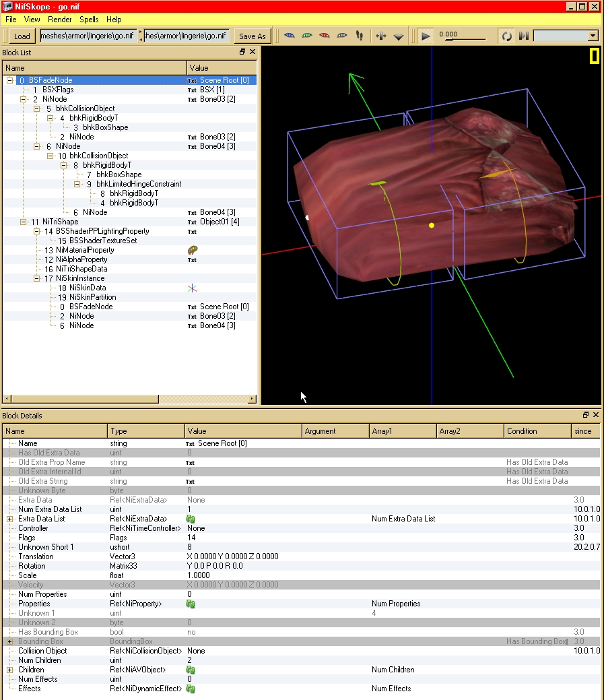
Task: Click Children row refresh icon
Action: point(191,670)
